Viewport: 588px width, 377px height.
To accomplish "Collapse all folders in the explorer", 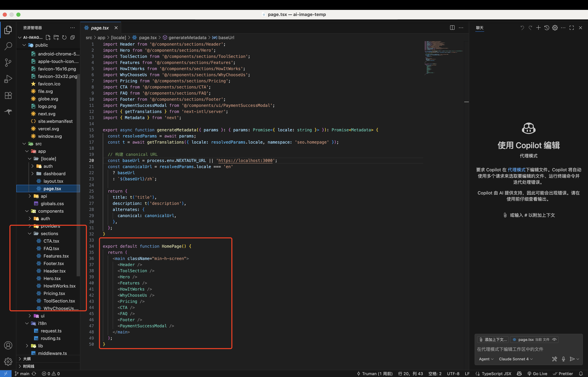I will coord(73,37).
